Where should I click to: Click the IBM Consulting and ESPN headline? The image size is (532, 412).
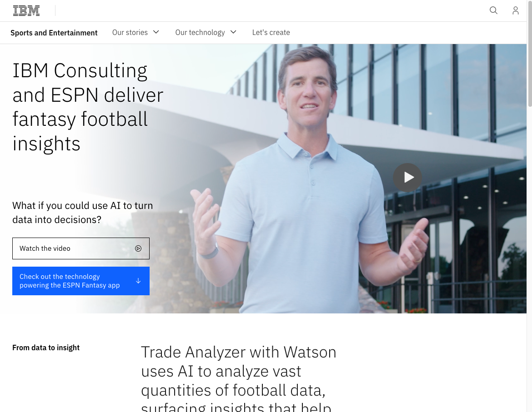coord(88,107)
